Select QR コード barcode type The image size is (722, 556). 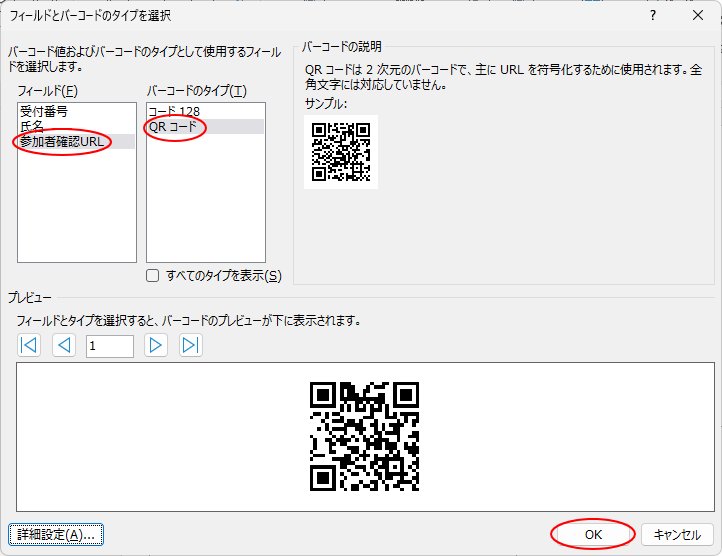pos(173,127)
